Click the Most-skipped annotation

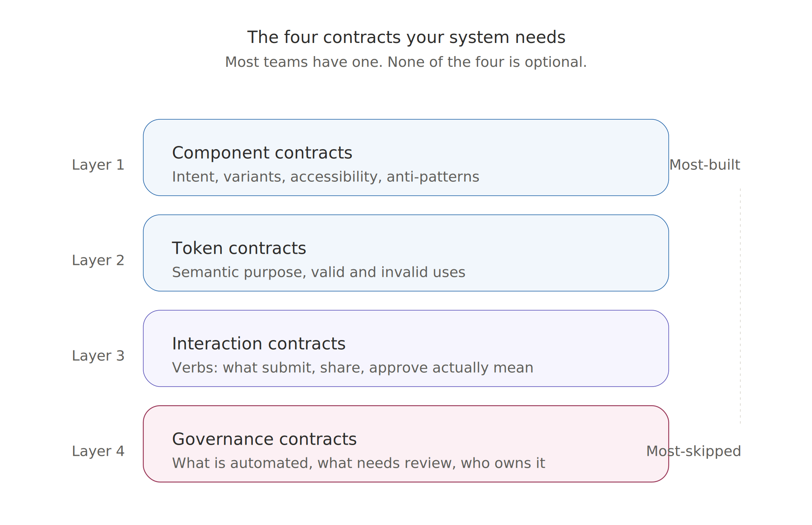[x=693, y=451]
